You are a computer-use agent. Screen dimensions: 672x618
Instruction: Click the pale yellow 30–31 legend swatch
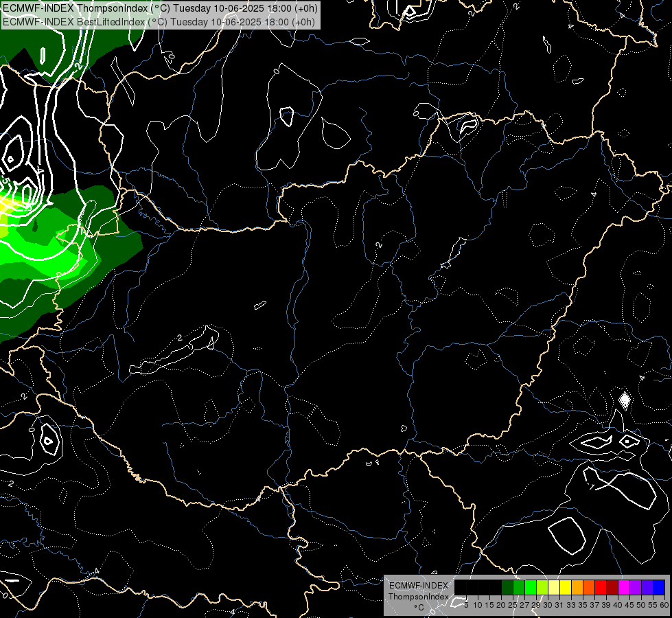[554, 587]
